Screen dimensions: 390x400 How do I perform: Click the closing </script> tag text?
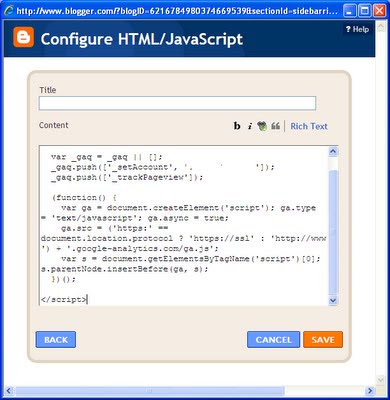[x=63, y=300]
